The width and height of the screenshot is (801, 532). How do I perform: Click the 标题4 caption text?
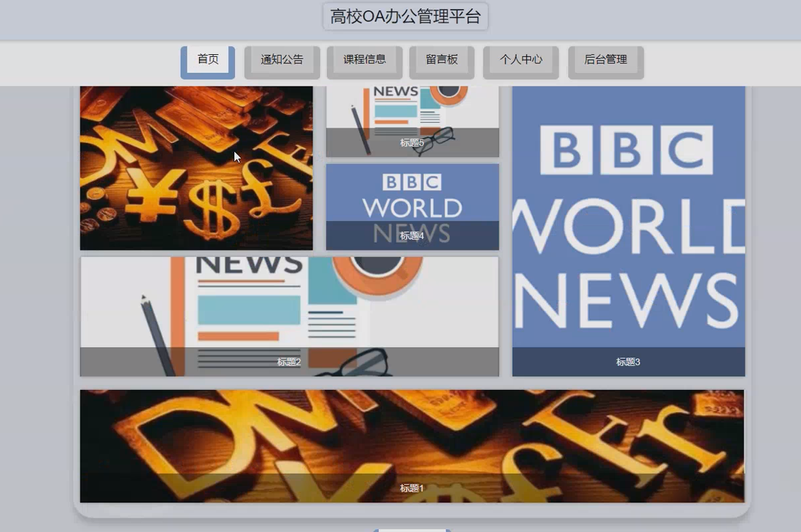pyautogui.click(x=411, y=236)
